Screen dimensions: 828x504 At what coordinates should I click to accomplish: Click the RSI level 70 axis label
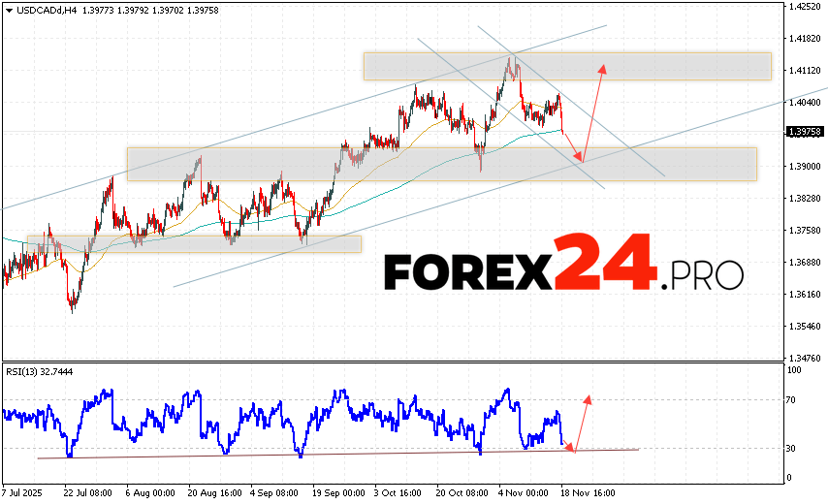pyautogui.click(x=792, y=399)
